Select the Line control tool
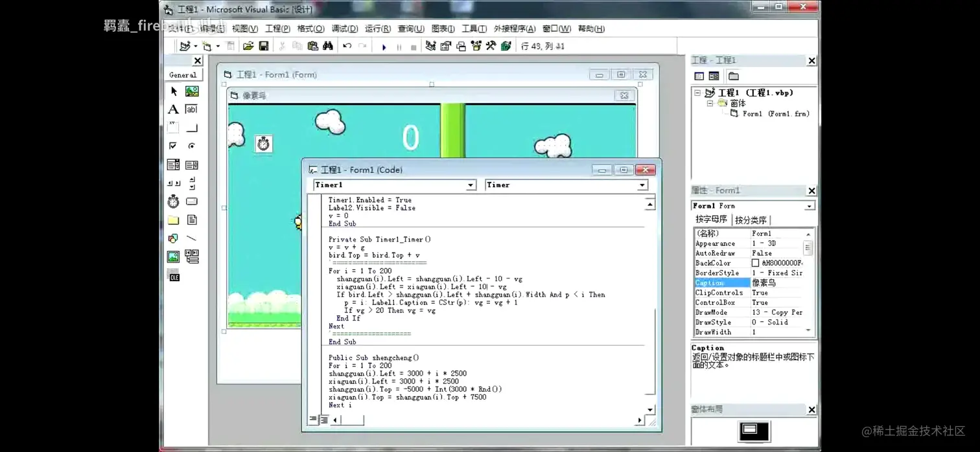Screen dimensions: 980x452 (192, 238)
